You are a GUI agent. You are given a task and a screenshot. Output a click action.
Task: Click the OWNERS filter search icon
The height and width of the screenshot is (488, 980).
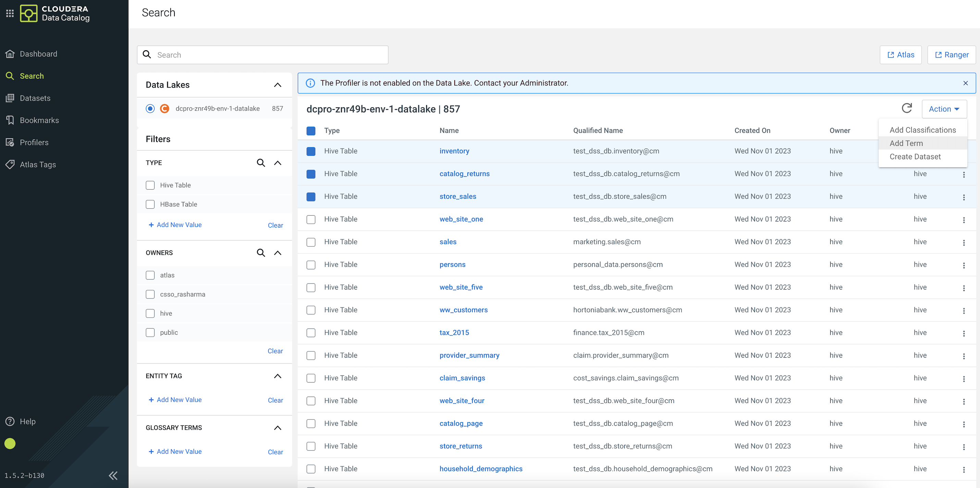coord(261,253)
